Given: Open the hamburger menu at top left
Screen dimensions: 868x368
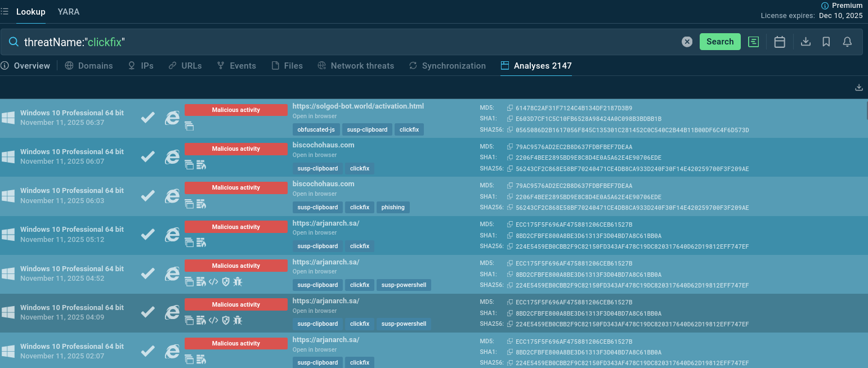Looking at the screenshot, I should (x=5, y=12).
